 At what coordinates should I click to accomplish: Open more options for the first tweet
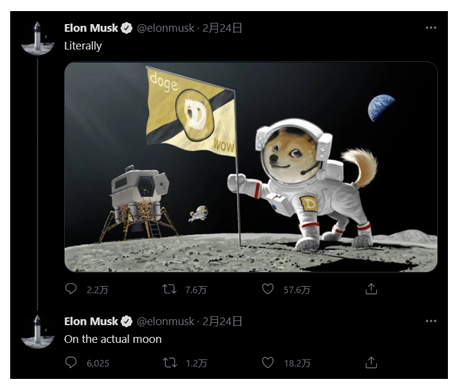tap(431, 28)
